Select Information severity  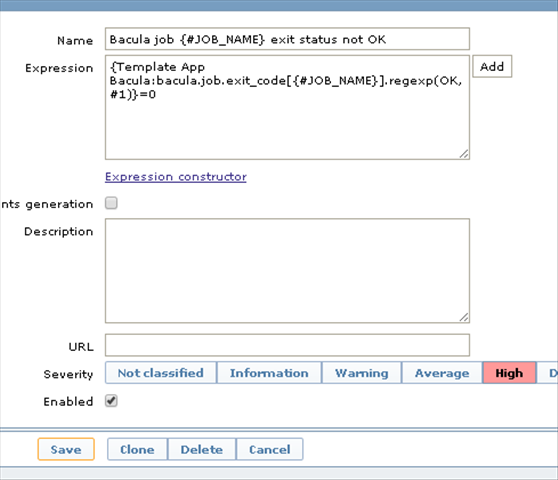click(x=269, y=373)
